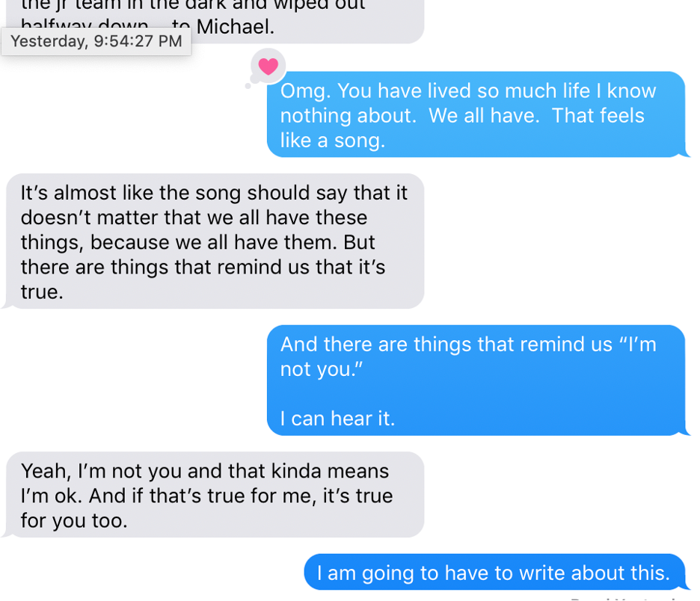Click the name "Michael" in the top message
The width and height of the screenshot is (700, 601).
pos(234,28)
